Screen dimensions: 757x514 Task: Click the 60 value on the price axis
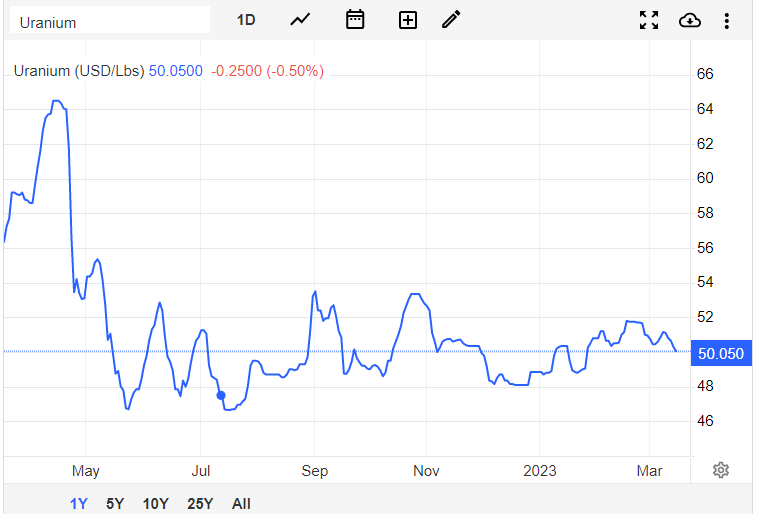pos(705,178)
